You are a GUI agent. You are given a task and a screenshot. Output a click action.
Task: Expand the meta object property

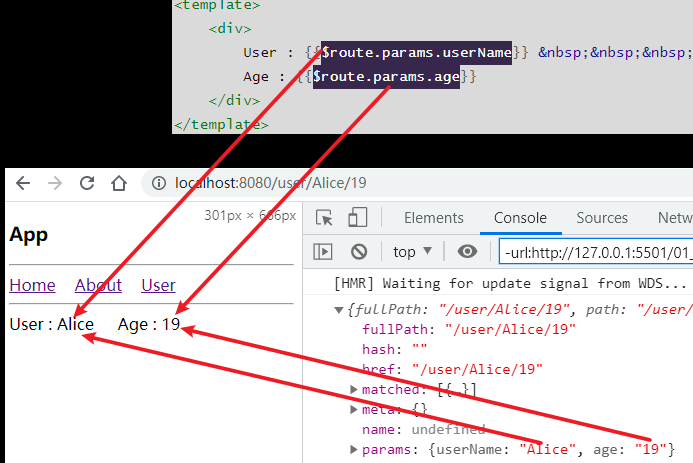coord(353,410)
